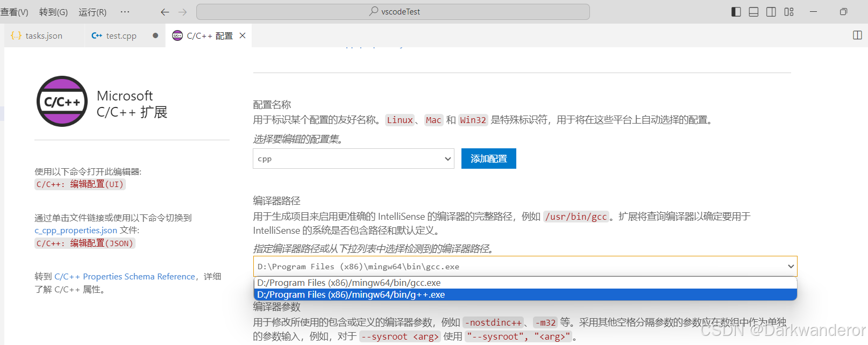Click the compiler path combo box field
The height and width of the screenshot is (345, 868).
tap(525, 267)
